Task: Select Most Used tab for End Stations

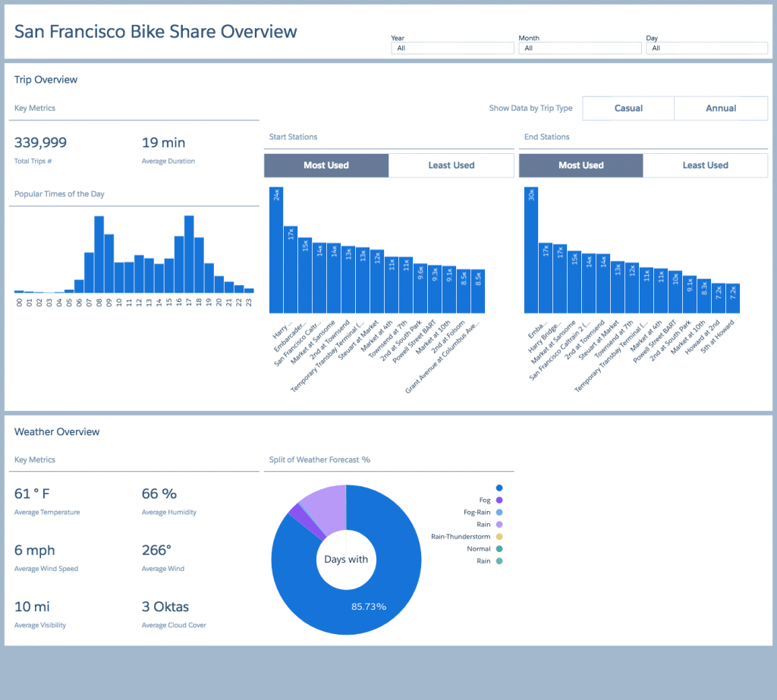Action: [x=580, y=165]
